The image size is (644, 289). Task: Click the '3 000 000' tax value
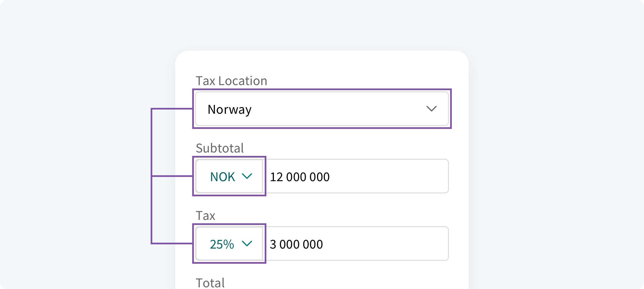tap(296, 244)
